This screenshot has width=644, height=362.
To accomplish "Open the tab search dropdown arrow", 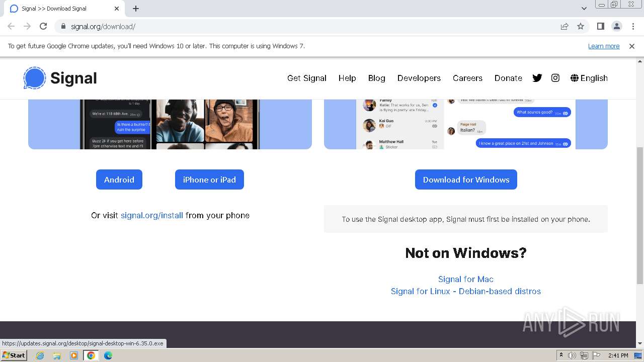I will point(584,9).
